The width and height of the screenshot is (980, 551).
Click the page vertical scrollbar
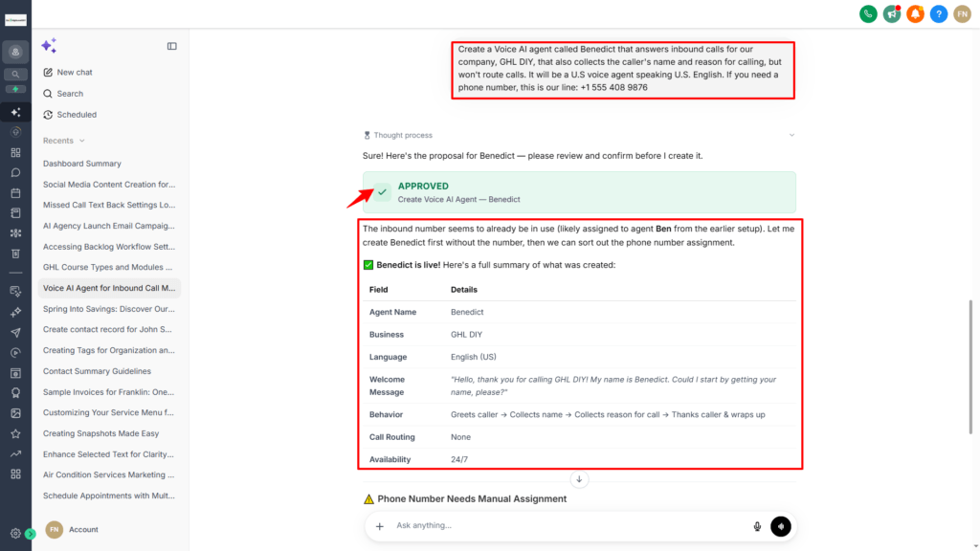[x=970, y=367]
